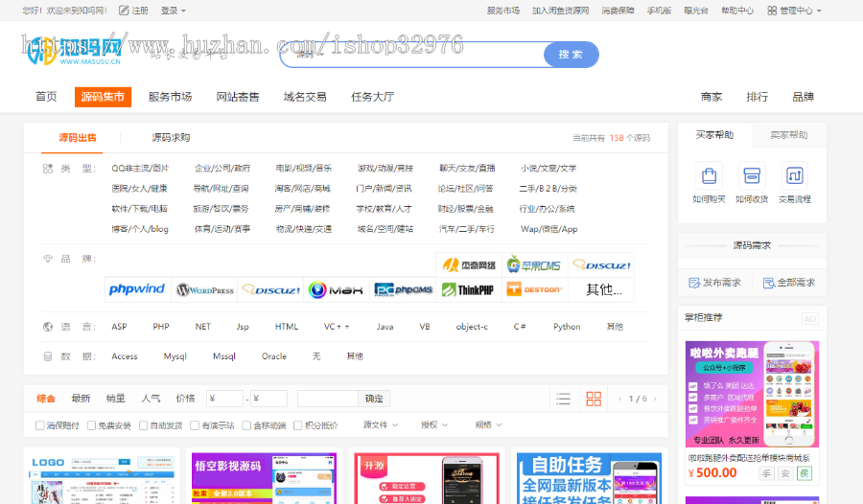
Task: Open the 如何收货 box icon
Action: [752, 176]
